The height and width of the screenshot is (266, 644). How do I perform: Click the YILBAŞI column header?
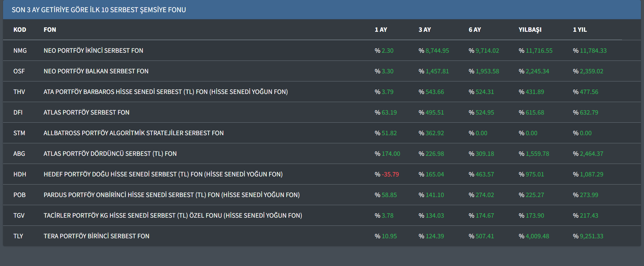(530, 30)
